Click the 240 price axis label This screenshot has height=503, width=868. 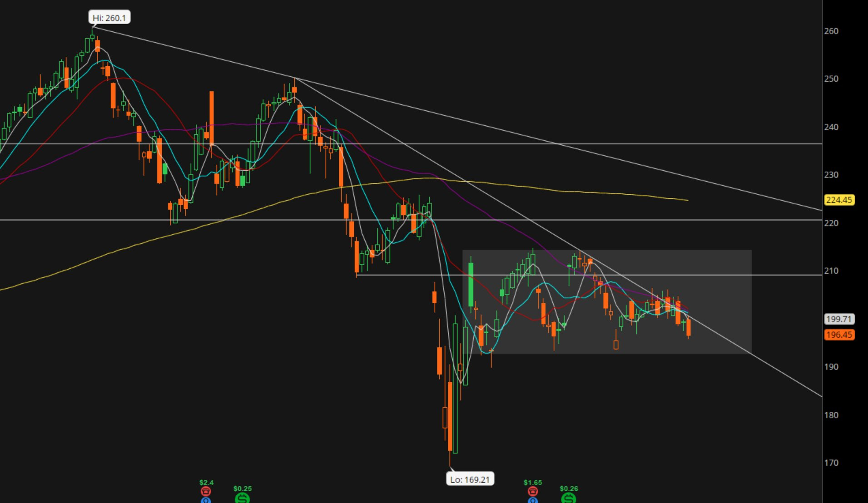point(831,127)
